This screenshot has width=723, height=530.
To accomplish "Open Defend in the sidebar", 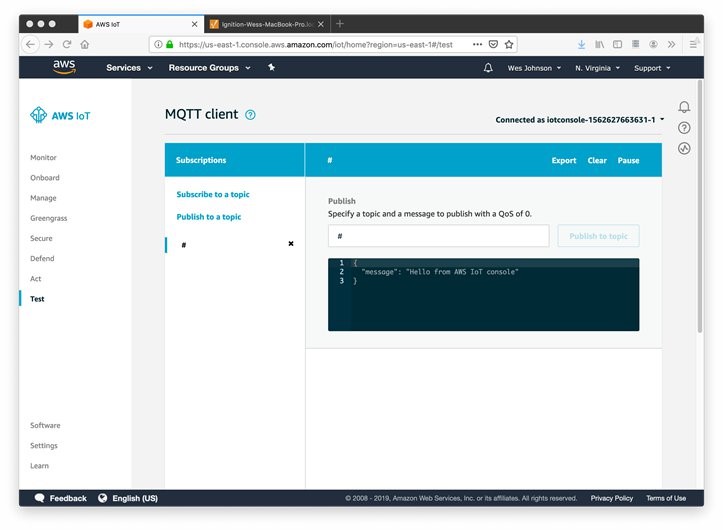I will click(x=42, y=259).
